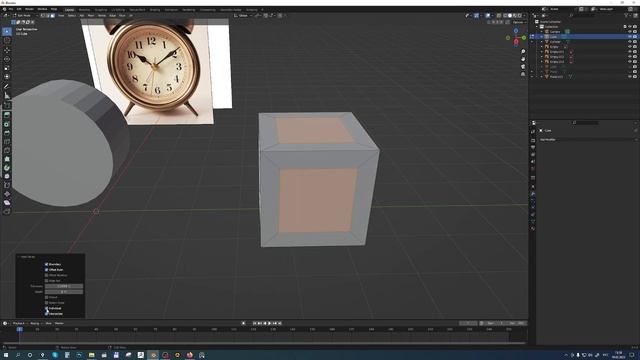Toggle the Interpolate checkbox
Viewport: 640px width, 360px height.
pyautogui.click(x=47, y=313)
